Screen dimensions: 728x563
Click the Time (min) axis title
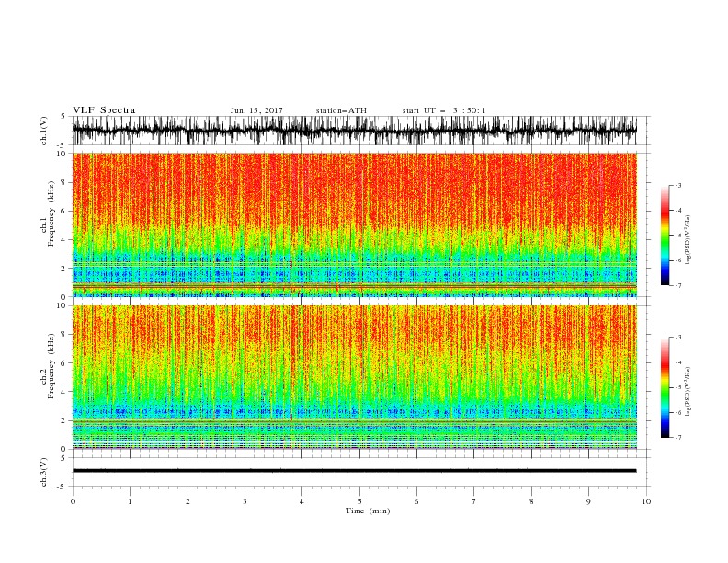tap(368, 511)
